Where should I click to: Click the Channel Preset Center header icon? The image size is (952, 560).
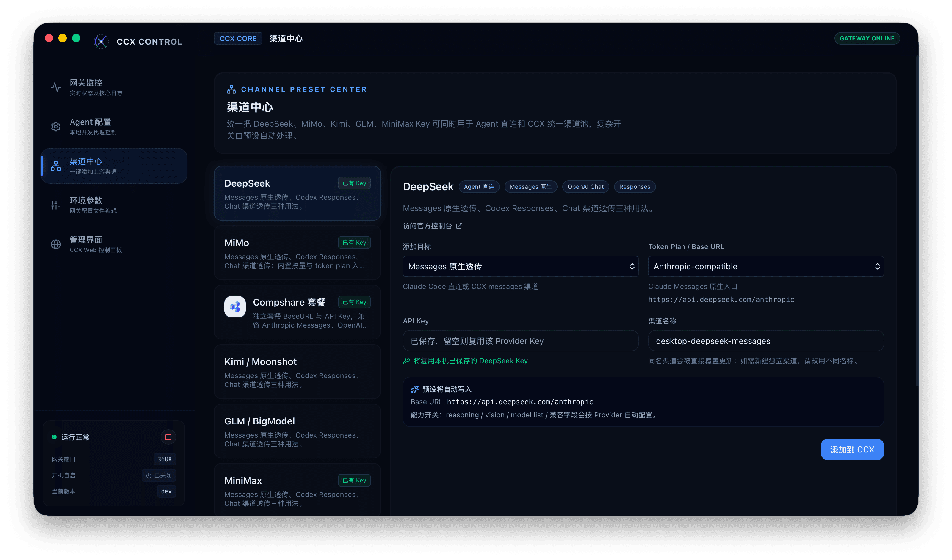(x=231, y=89)
